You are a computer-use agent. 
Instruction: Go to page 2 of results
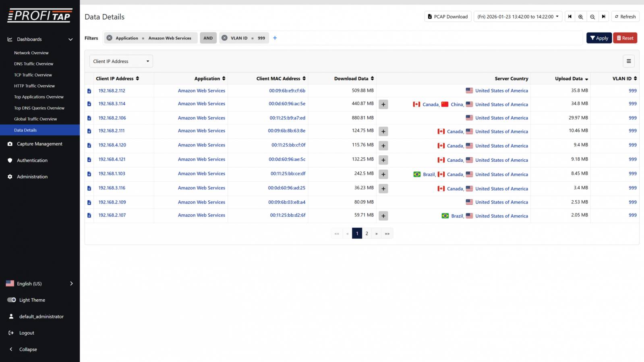(x=367, y=234)
